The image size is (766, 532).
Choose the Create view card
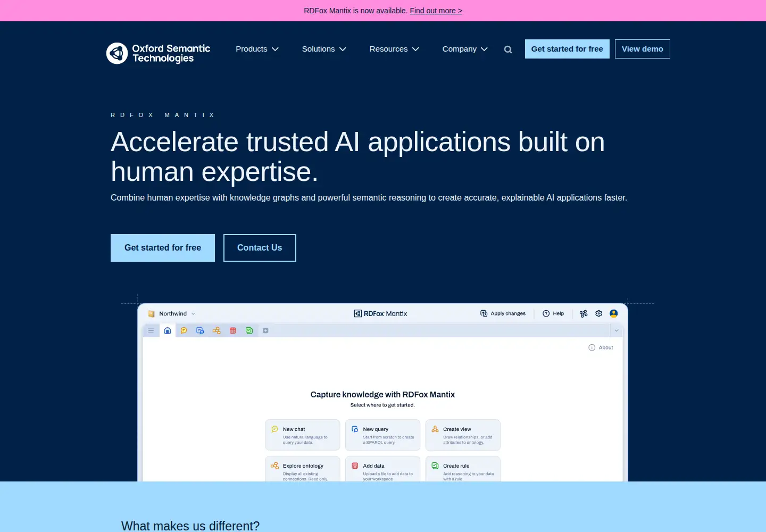[463, 435]
